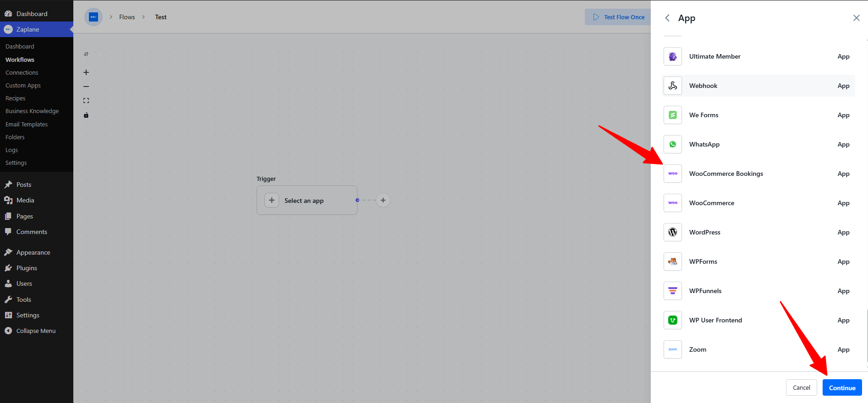868x403 pixels.
Task: Click Test Flow Once button
Action: [618, 17]
